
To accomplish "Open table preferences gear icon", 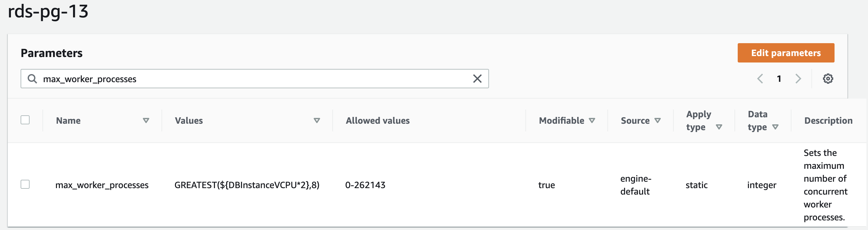I will (828, 79).
